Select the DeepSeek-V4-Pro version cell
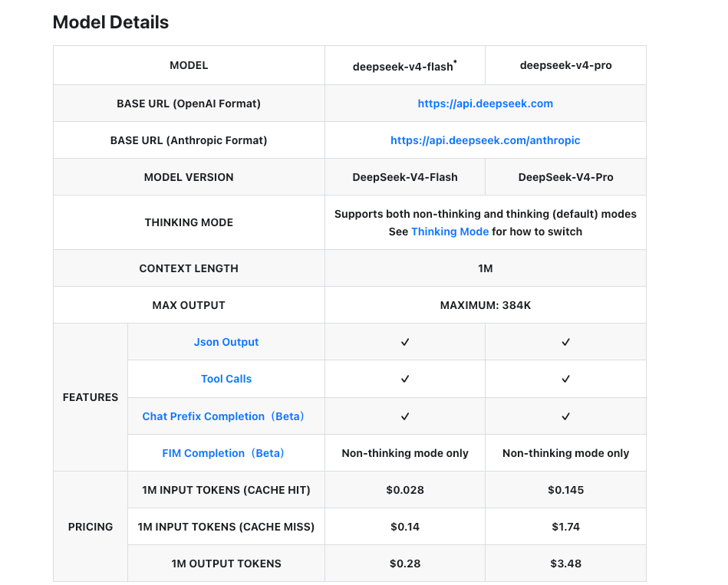This screenshot has height=585, width=728. (x=565, y=177)
